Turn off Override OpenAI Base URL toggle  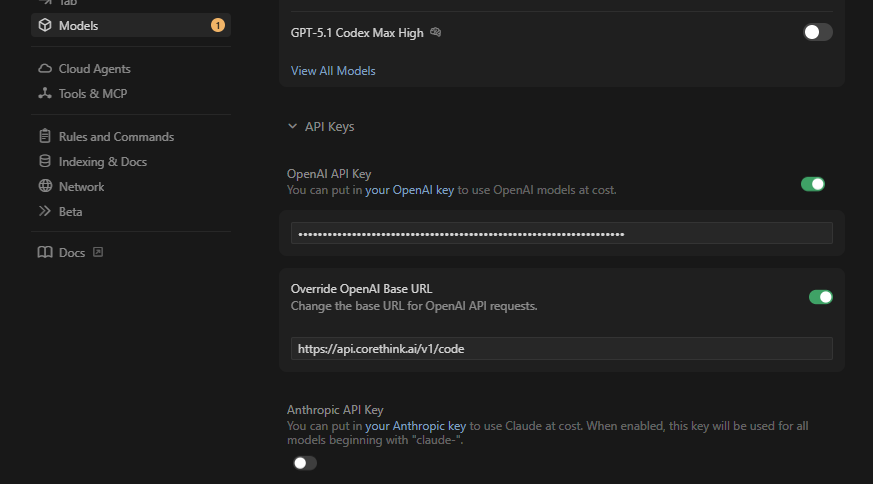pyautogui.click(x=821, y=297)
